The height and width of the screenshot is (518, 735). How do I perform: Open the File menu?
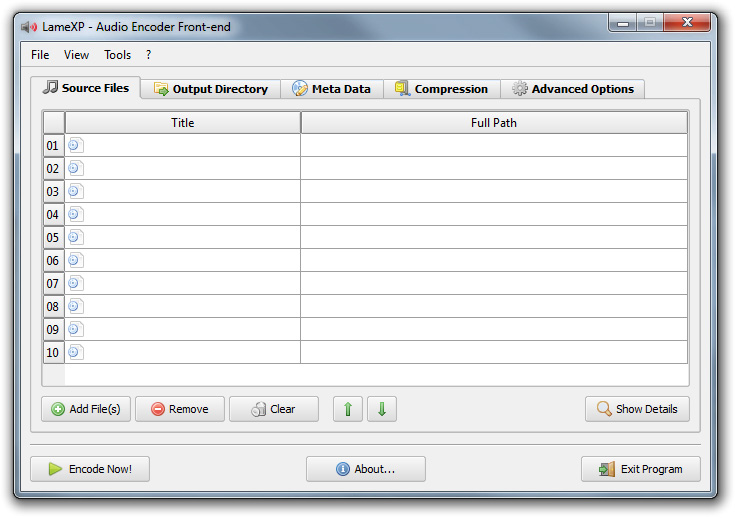pyautogui.click(x=40, y=55)
